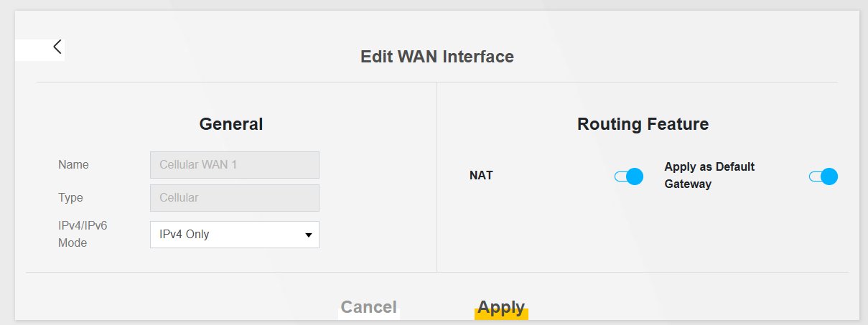Click the separator line above Cancel and Apply
Screen dimensions: 868x325
(437, 273)
